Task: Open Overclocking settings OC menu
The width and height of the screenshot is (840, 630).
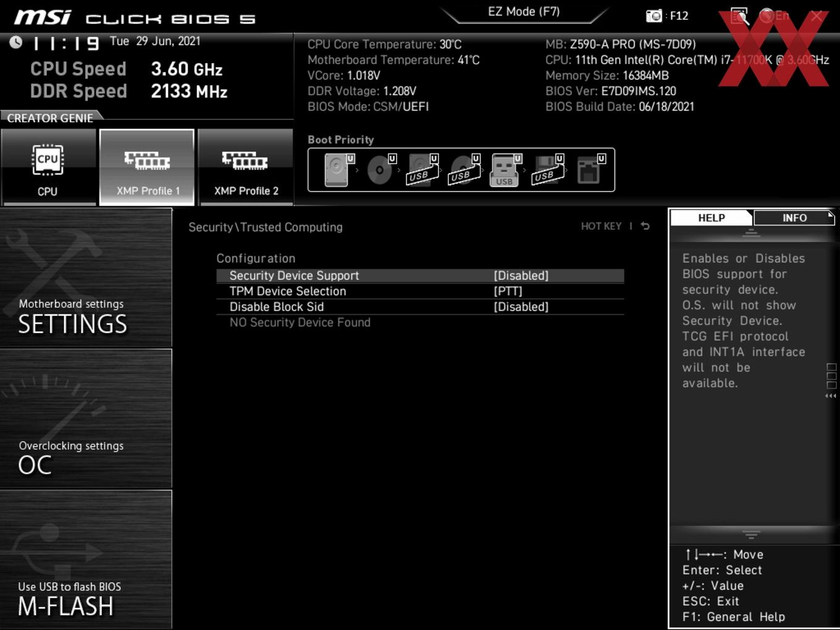Action: click(86, 419)
